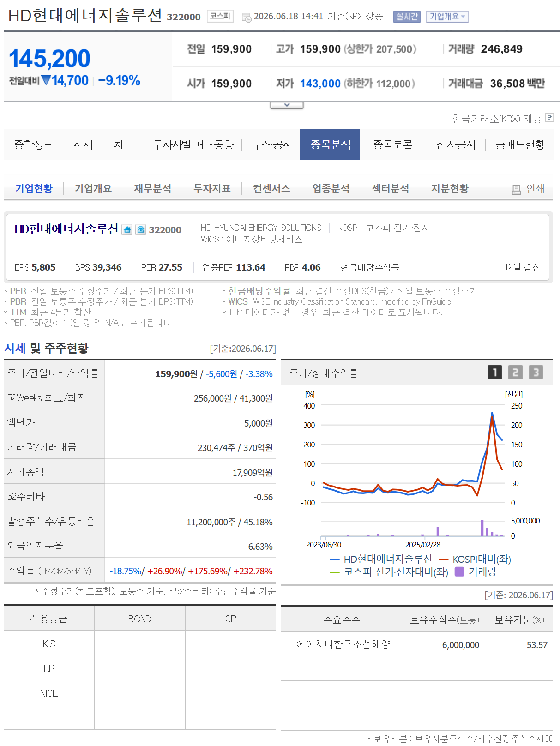Click the green 코스피 전기·전자대비(좌) legend swatch
The height and width of the screenshot is (746, 560).
click(x=335, y=572)
